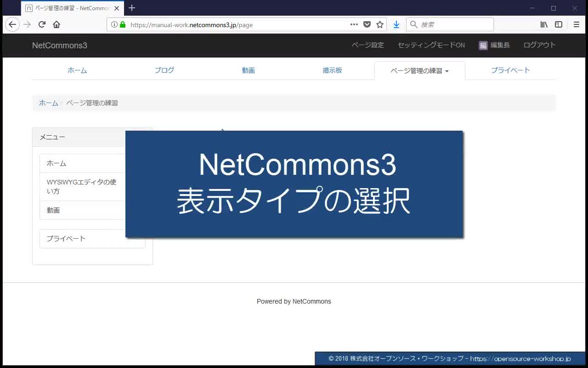
Task: Click Powered by NetCommons footer text
Action: 294,301
